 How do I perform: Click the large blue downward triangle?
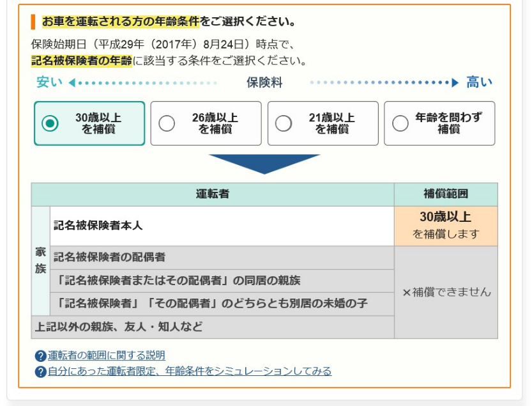point(264,164)
